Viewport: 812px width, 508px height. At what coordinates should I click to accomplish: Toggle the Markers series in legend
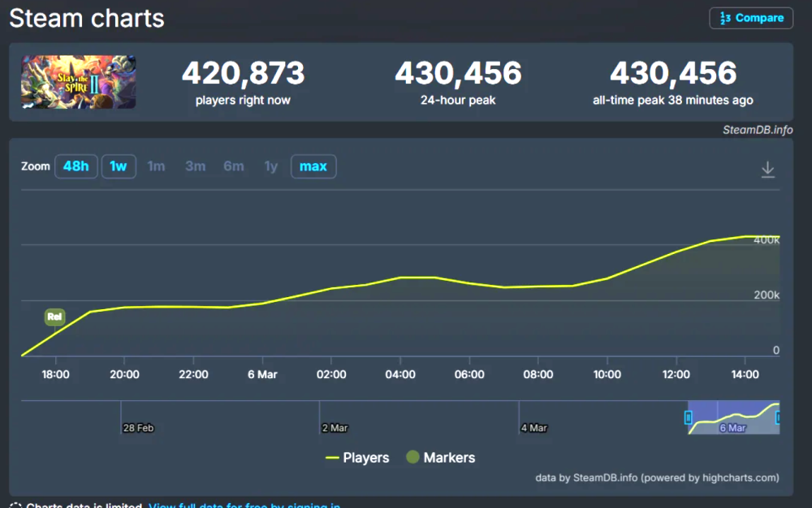tap(440, 458)
